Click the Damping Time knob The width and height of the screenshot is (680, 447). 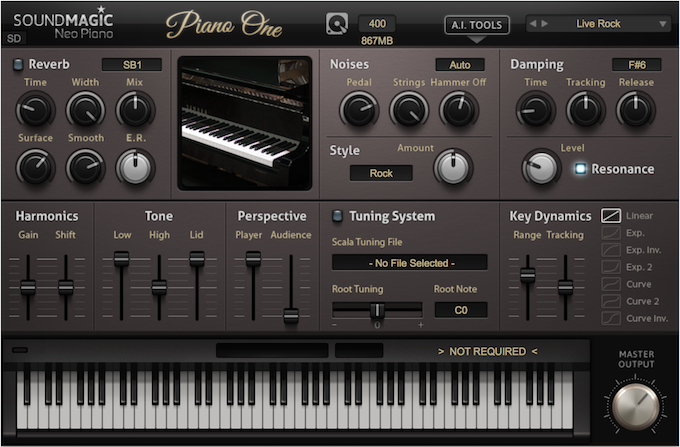click(536, 110)
